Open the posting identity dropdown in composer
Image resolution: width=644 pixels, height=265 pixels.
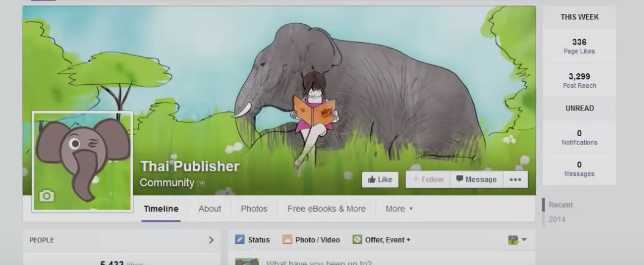(x=517, y=240)
